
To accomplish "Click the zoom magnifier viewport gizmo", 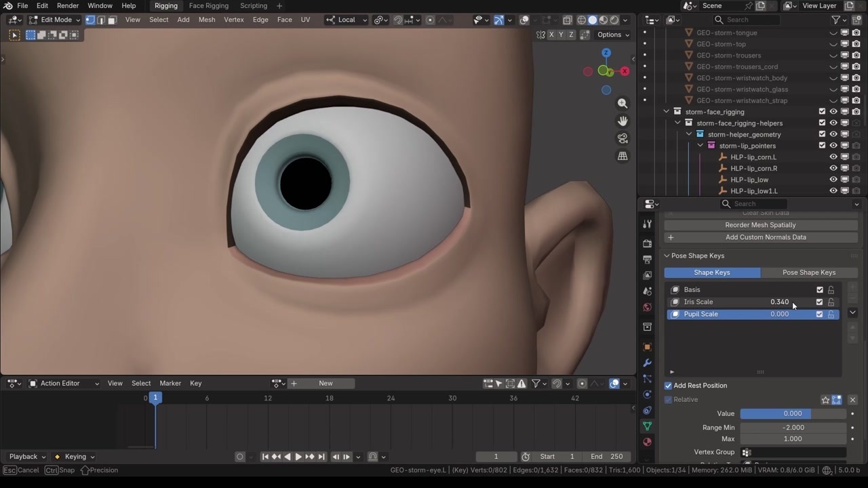I will tap(623, 104).
